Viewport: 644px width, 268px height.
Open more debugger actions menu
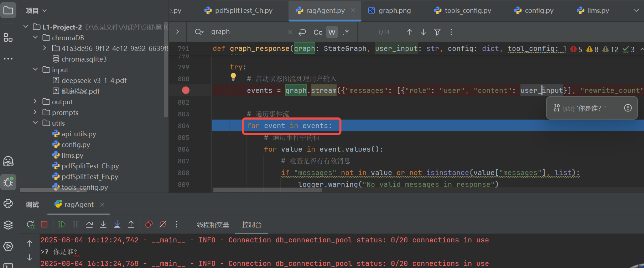pyautogui.click(x=177, y=224)
